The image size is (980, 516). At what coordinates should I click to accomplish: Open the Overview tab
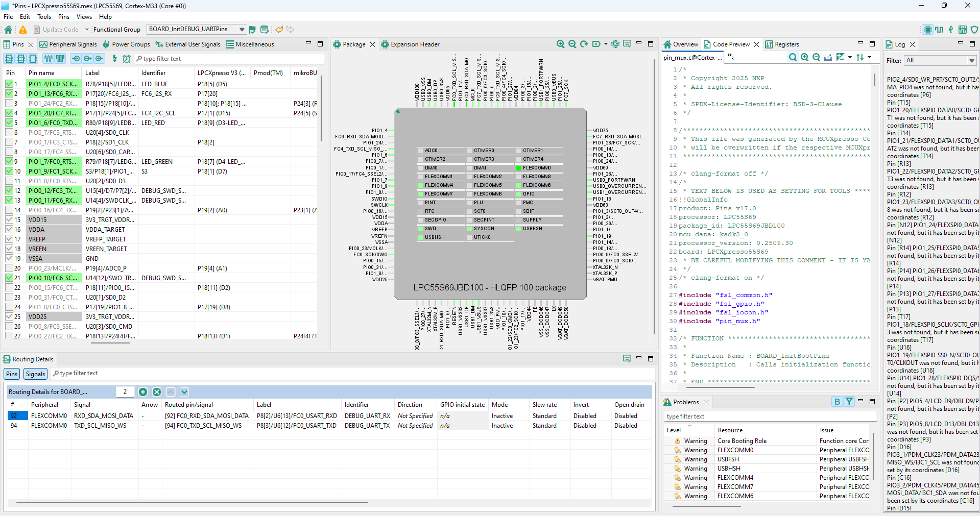click(x=681, y=44)
